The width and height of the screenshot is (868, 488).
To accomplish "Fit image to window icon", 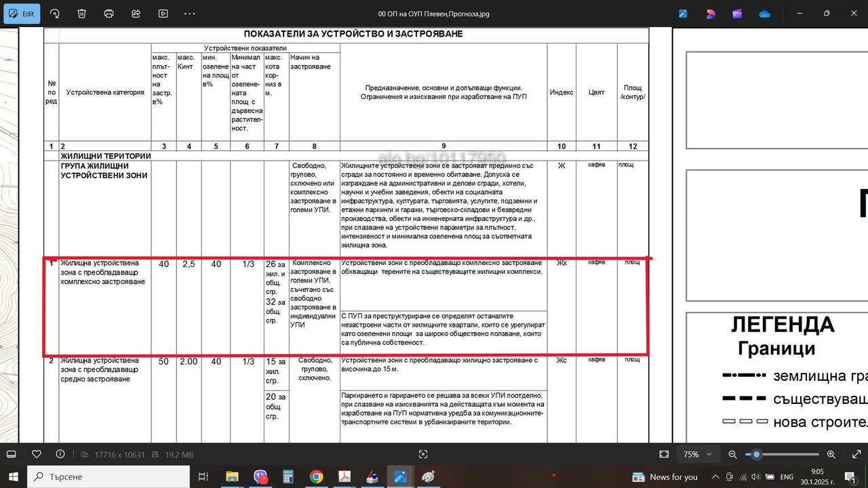I will pyautogui.click(x=664, y=454).
